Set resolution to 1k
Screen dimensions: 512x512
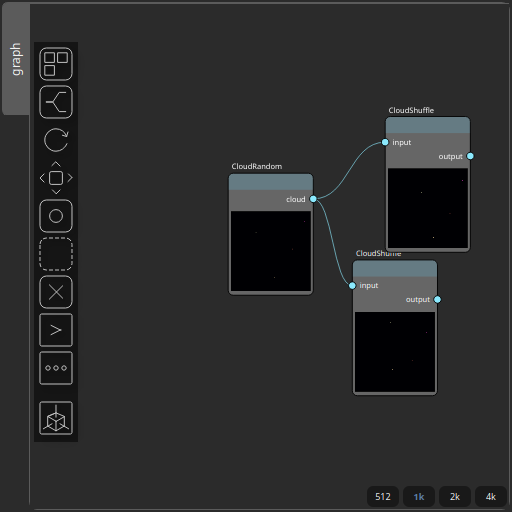point(419,497)
